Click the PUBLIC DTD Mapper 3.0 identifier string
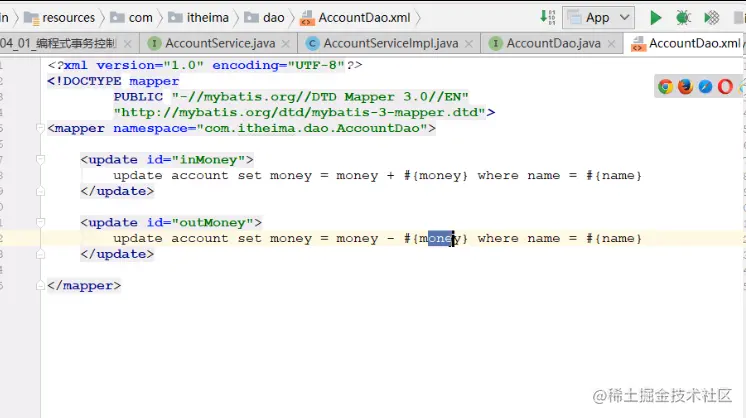746x418 pixels. (x=320, y=97)
